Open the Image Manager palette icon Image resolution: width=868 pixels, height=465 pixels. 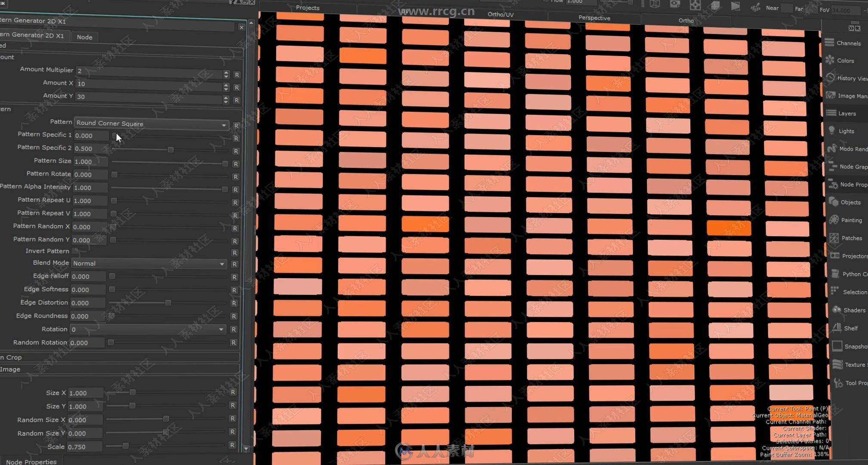click(831, 96)
